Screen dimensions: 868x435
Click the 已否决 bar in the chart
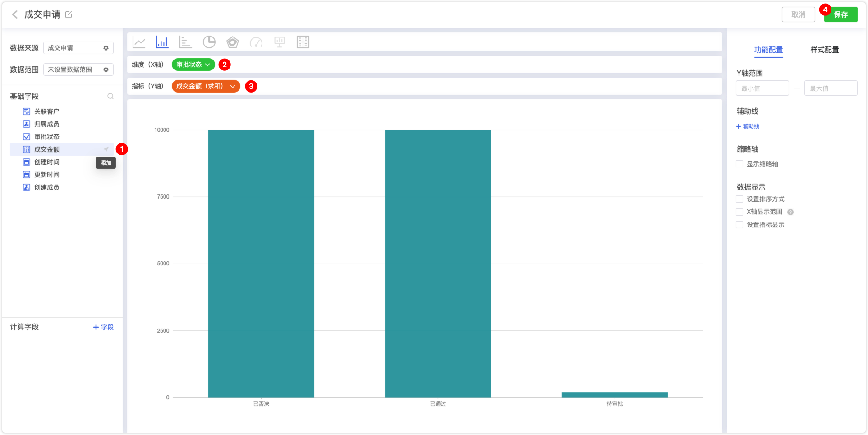pyautogui.click(x=261, y=264)
